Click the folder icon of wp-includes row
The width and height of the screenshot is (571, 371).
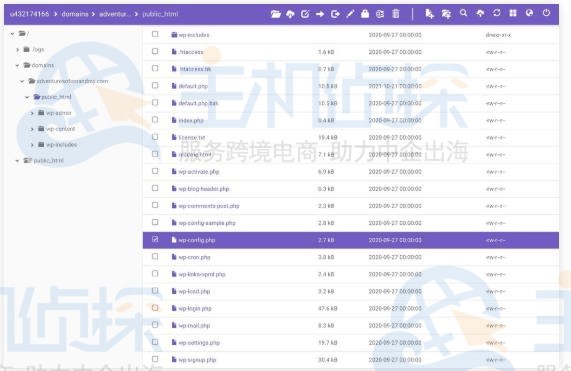coord(174,35)
